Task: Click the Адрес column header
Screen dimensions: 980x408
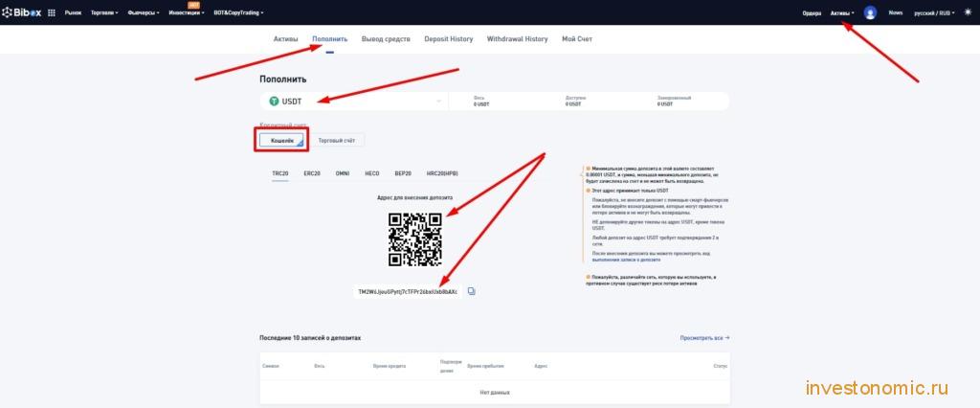Action: pyautogui.click(x=542, y=366)
